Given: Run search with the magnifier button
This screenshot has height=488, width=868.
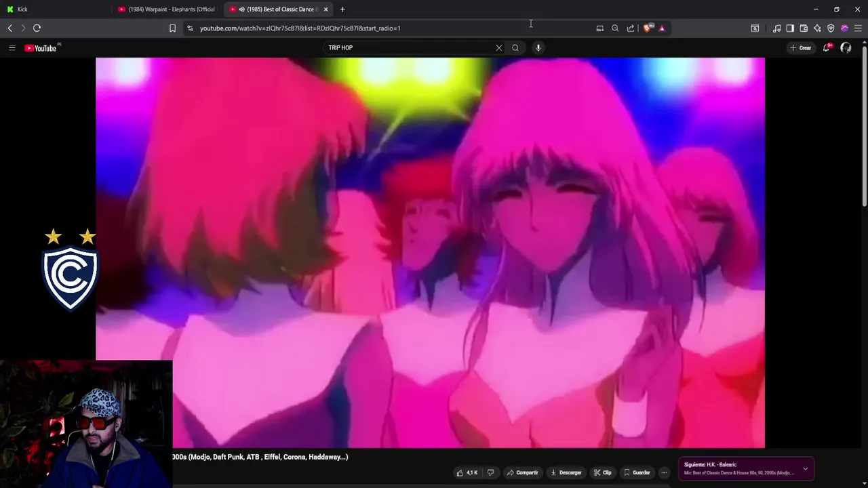Looking at the screenshot, I should pos(515,47).
